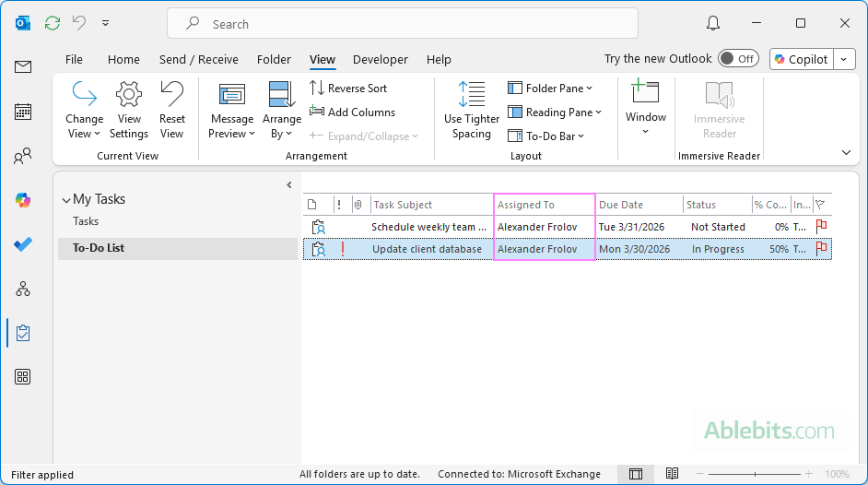Click the In Progress status cell
Image resolution: width=868 pixels, height=485 pixels.
point(718,249)
